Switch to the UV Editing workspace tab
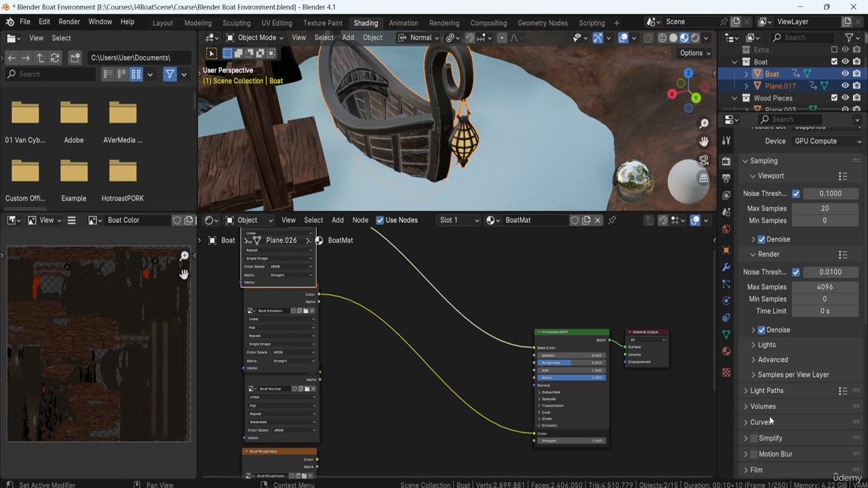Viewport: 868px width, 488px height. (277, 23)
